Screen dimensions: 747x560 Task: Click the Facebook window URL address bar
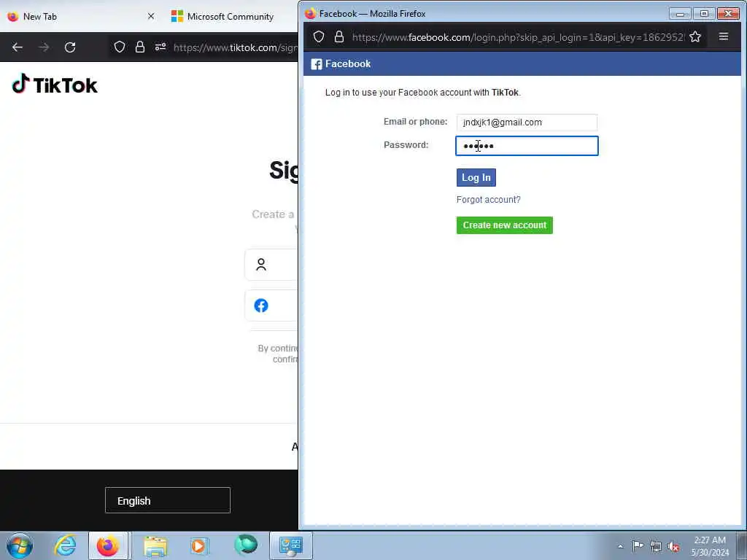point(518,36)
